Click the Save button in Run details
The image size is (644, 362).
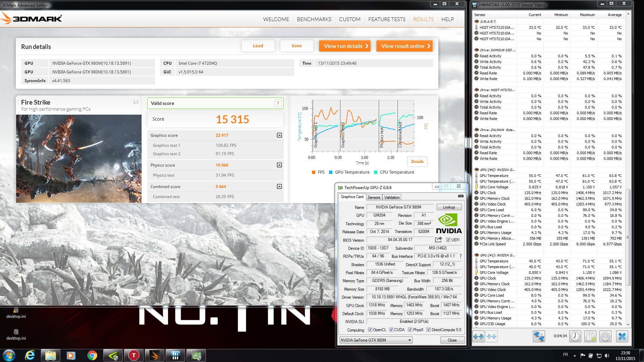(297, 46)
